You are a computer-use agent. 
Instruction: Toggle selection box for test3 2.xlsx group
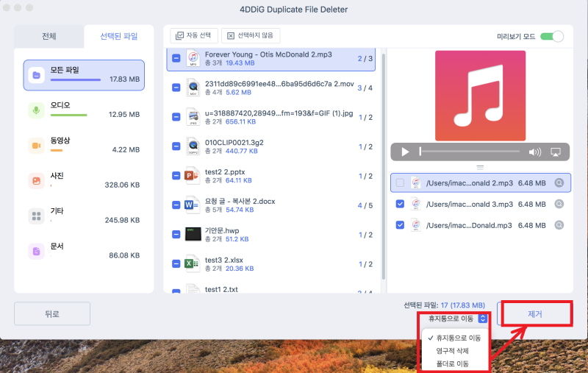(x=176, y=264)
